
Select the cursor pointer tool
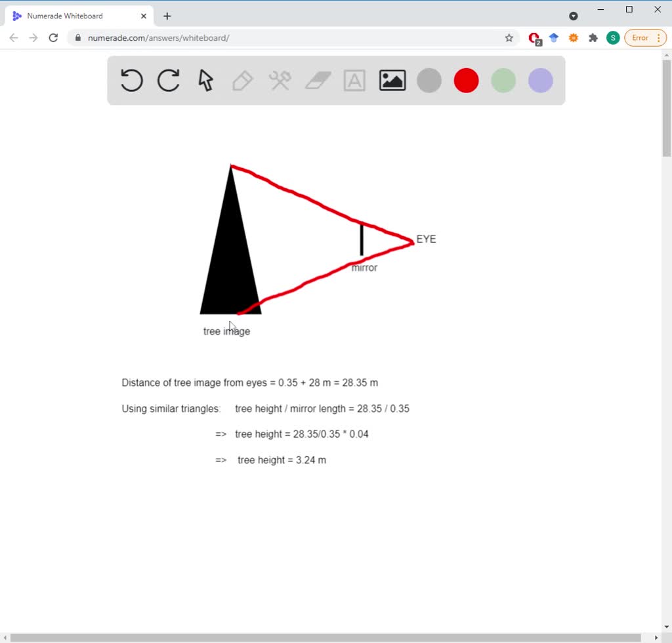click(205, 80)
